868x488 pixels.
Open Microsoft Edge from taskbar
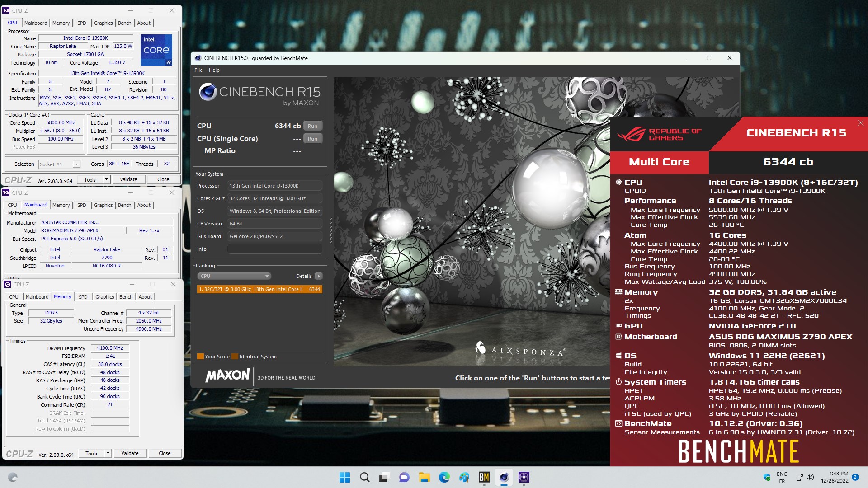444,477
